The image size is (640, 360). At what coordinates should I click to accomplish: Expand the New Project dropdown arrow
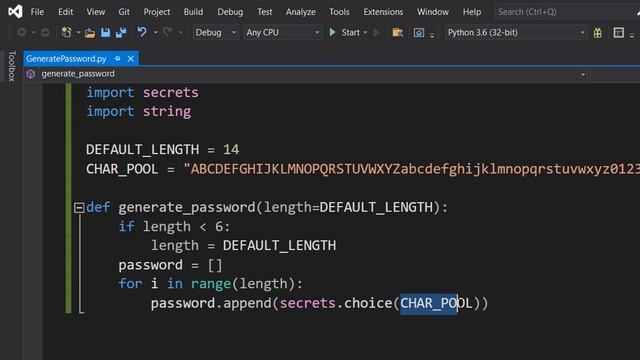(x=78, y=32)
